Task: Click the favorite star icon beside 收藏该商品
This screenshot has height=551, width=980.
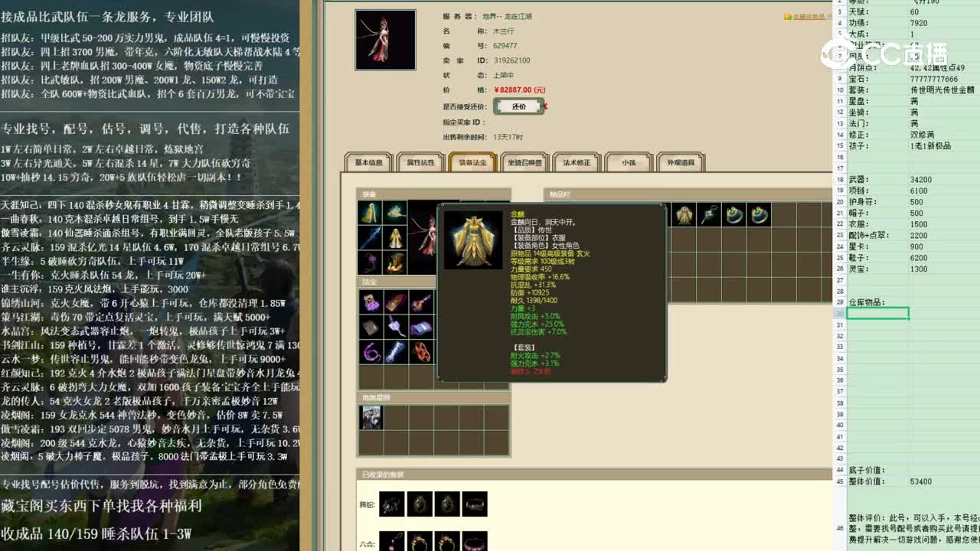Action: 788,15
